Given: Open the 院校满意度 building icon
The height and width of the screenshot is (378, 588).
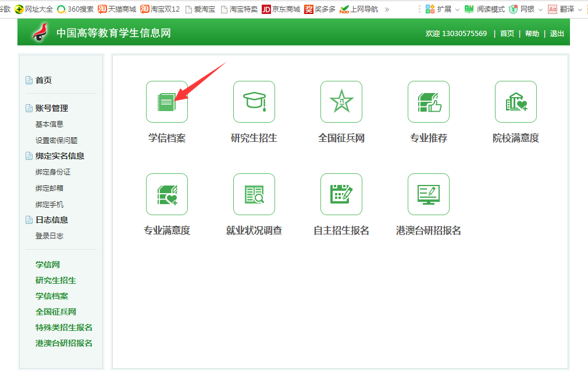Looking at the screenshot, I should click(516, 102).
